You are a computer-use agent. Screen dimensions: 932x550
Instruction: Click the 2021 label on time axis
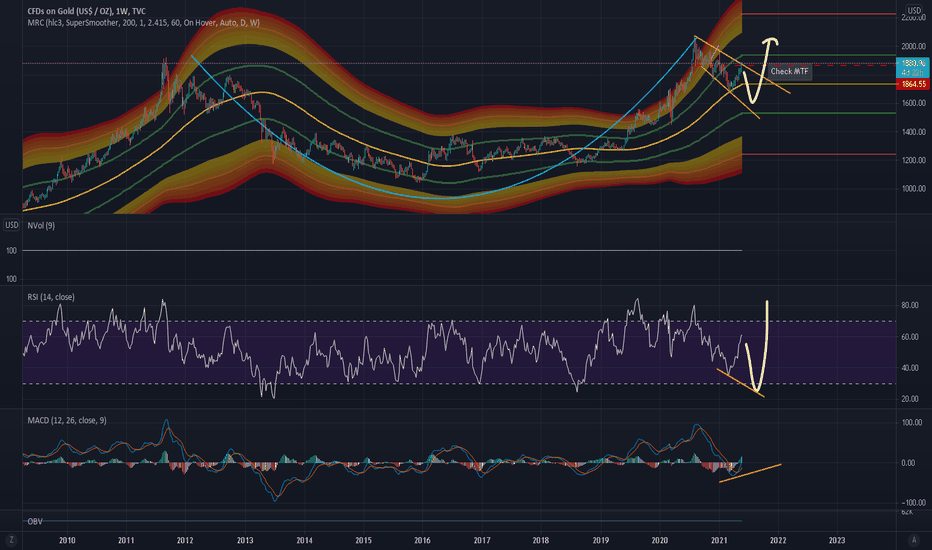[719, 540]
